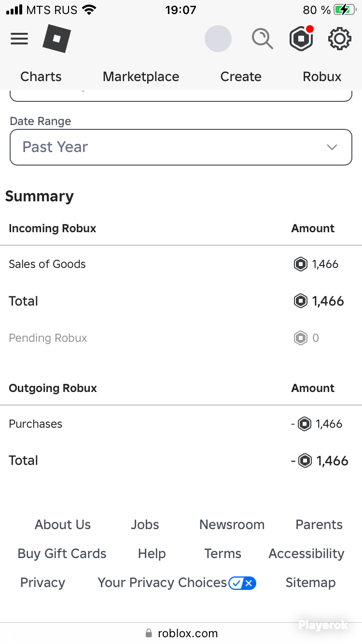Open the Robux tab
Screen dimensions: 362x644
click(x=322, y=77)
